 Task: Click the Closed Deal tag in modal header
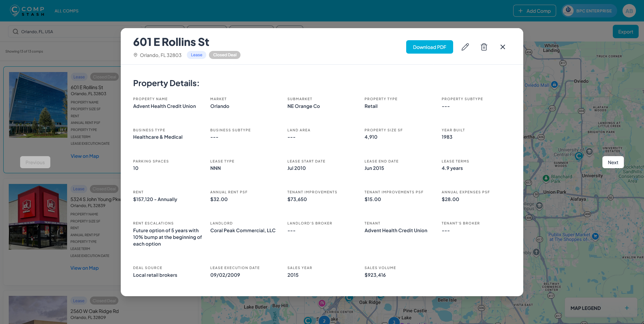(x=225, y=55)
